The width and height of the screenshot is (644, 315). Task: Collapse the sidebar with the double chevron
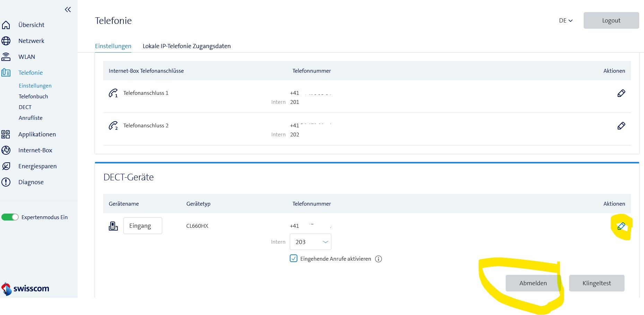pos(68,10)
